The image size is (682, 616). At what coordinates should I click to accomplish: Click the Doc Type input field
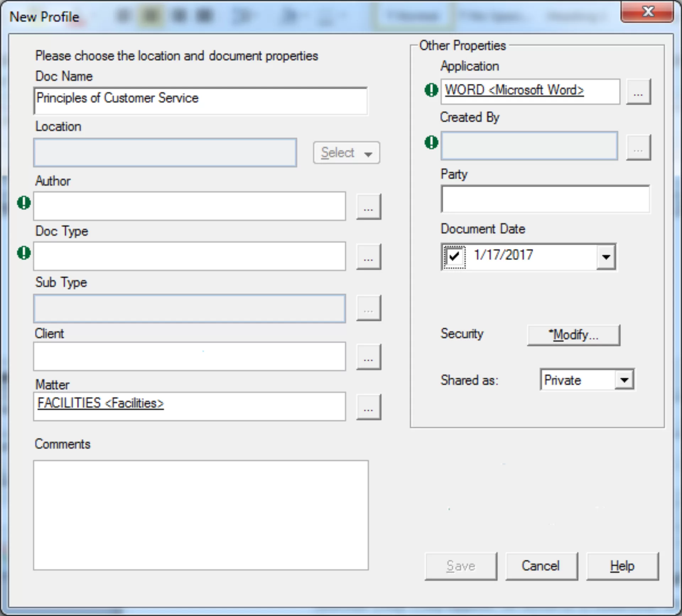[190, 256]
